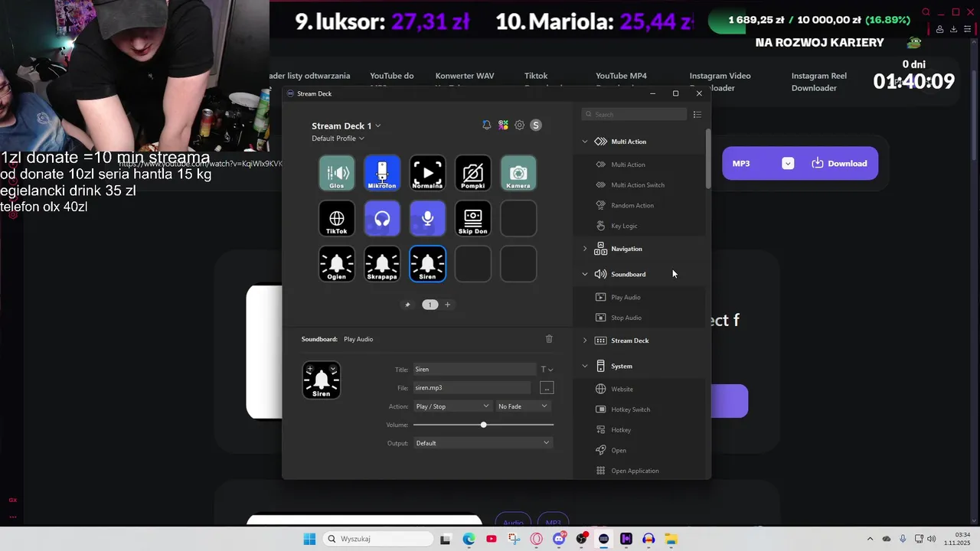Open the Default Profile dropdown
980x551 pixels.
338,139
